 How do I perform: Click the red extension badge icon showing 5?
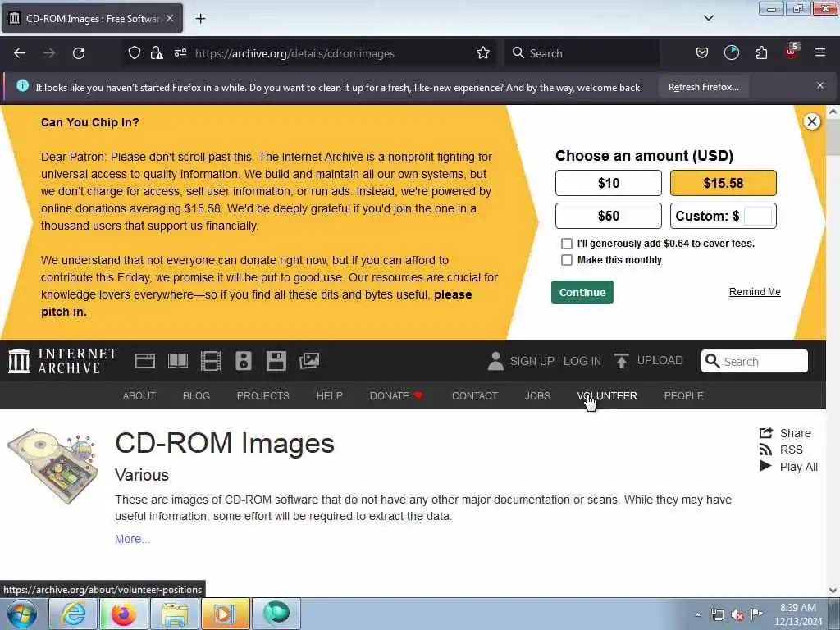[x=792, y=52]
